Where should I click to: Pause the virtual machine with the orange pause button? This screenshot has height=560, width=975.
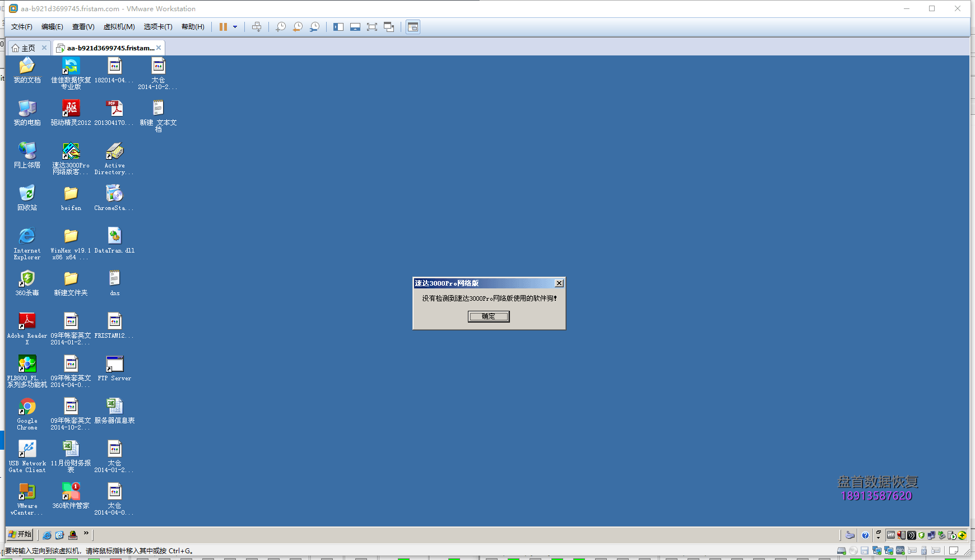coord(223,27)
